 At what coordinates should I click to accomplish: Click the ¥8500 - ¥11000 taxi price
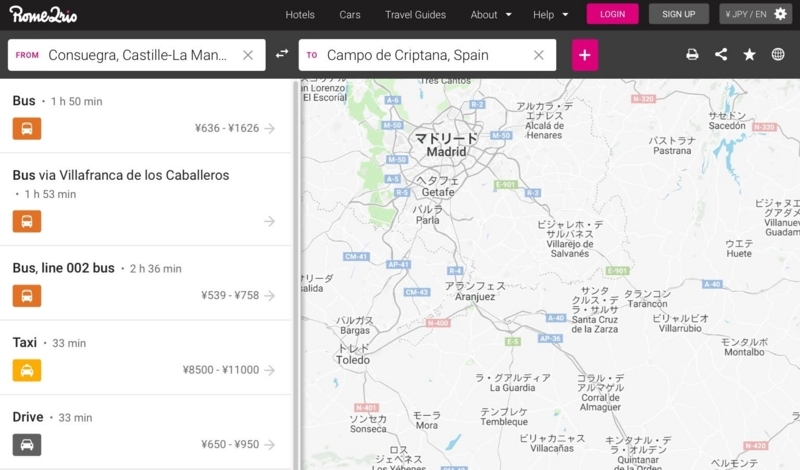coord(221,370)
